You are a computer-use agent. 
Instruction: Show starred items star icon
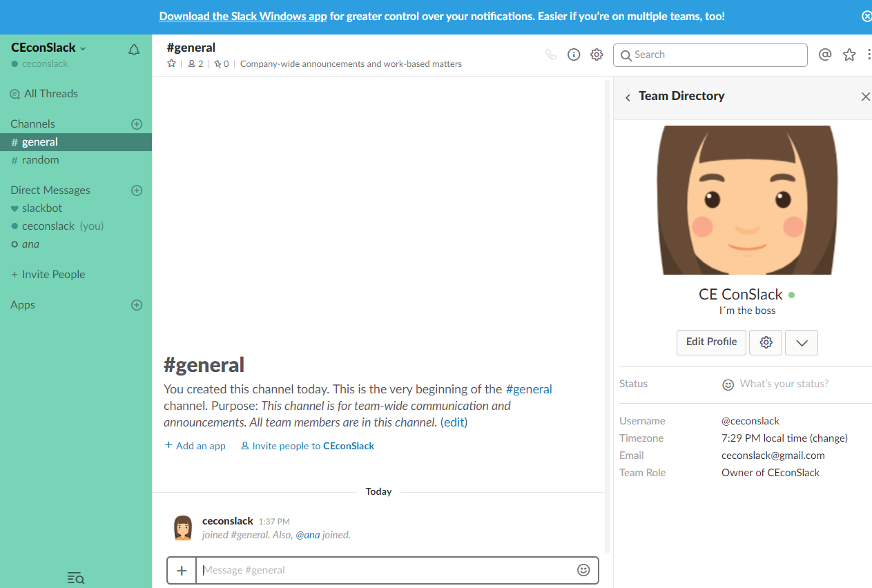849,55
